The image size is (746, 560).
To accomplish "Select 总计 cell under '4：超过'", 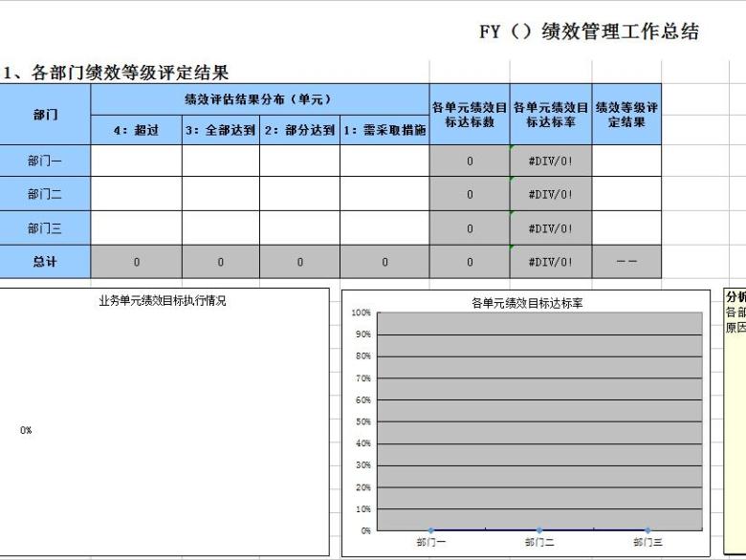I will 136,262.
